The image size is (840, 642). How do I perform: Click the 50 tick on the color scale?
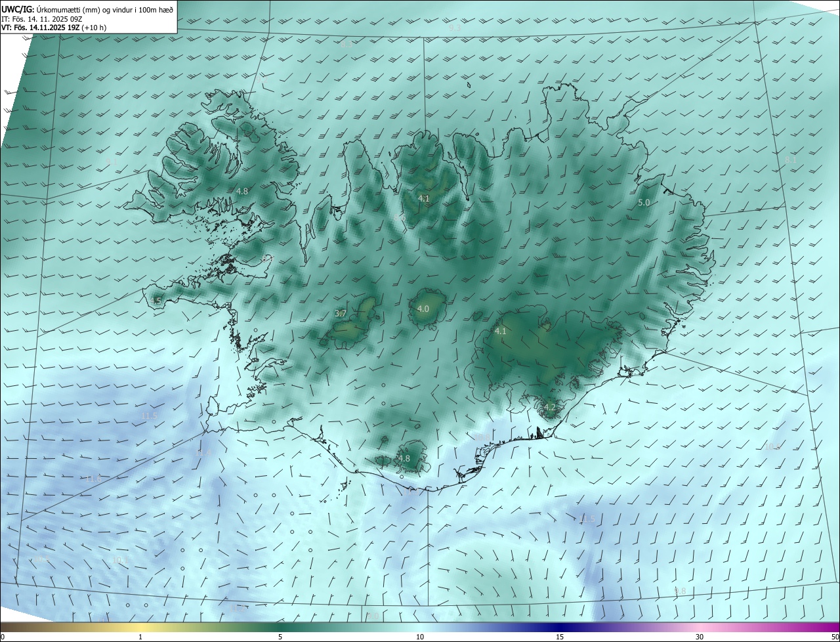click(835, 637)
